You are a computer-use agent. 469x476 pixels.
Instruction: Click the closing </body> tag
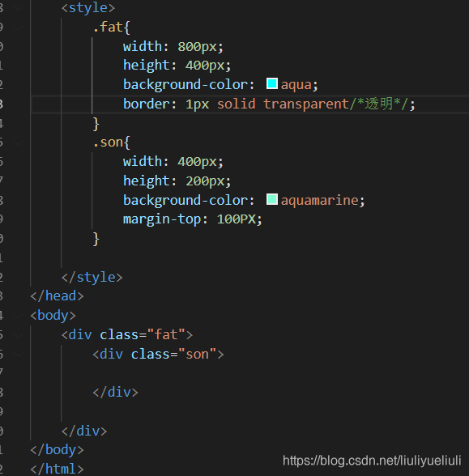[x=57, y=450]
